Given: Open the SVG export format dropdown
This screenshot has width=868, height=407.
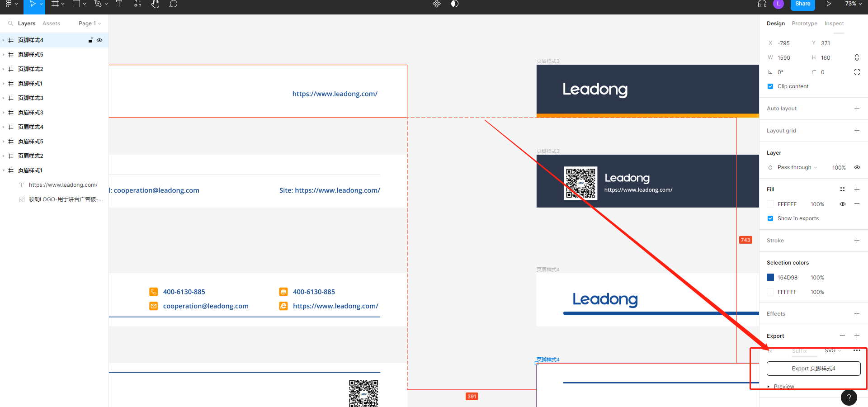Looking at the screenshot, I should coord(832,350).
